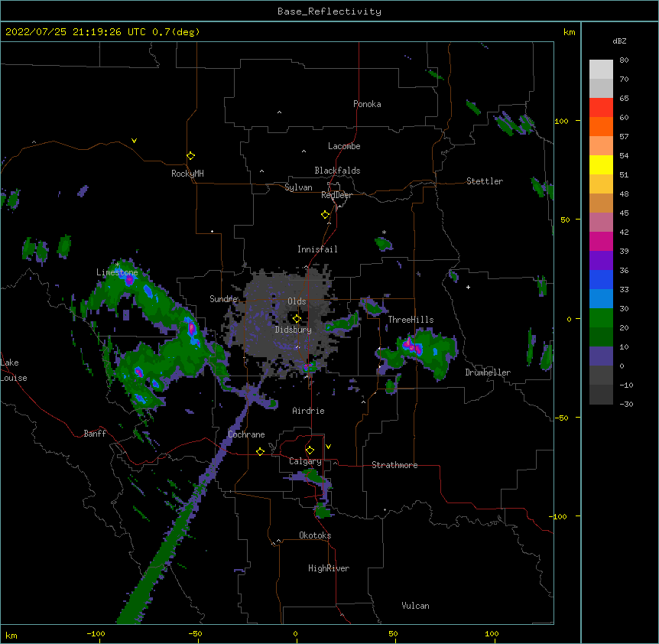Click the yellow station marker south of RedDeer
The height and width of the screenshot is (644, 659).
[325, 215]
